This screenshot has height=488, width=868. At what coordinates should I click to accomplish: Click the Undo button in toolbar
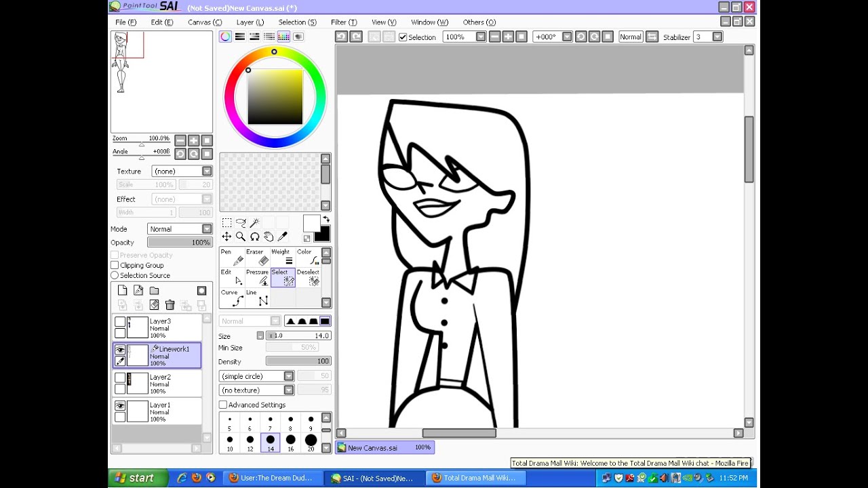tap(342, 37)
